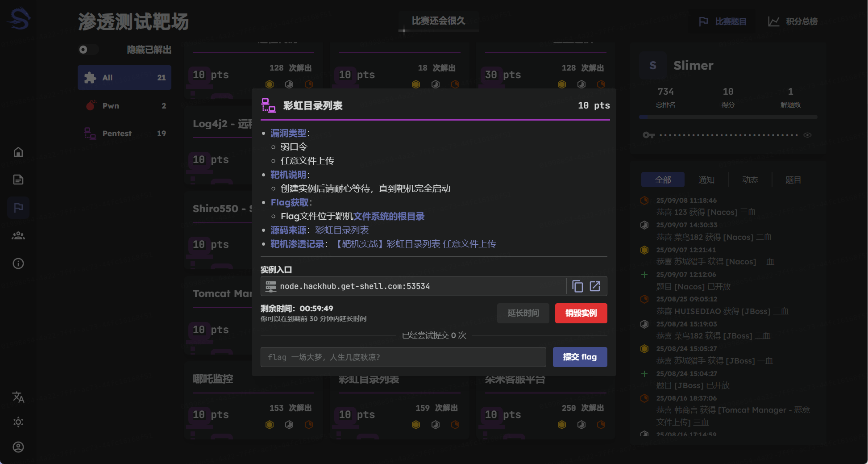Select the Pentest category filter

[x=125, y=134]
